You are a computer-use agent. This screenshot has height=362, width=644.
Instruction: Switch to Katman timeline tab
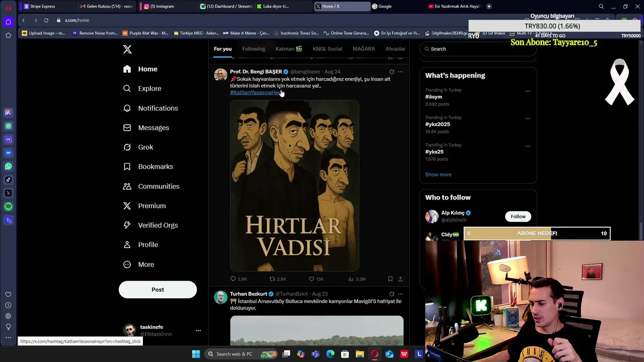289,49
